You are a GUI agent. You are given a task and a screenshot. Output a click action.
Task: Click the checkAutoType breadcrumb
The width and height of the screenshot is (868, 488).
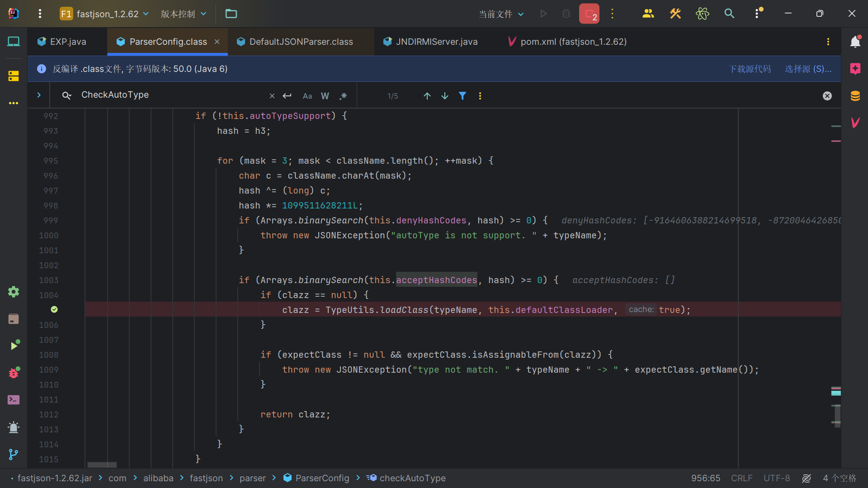pyautogui.click(x=406, y=478)
